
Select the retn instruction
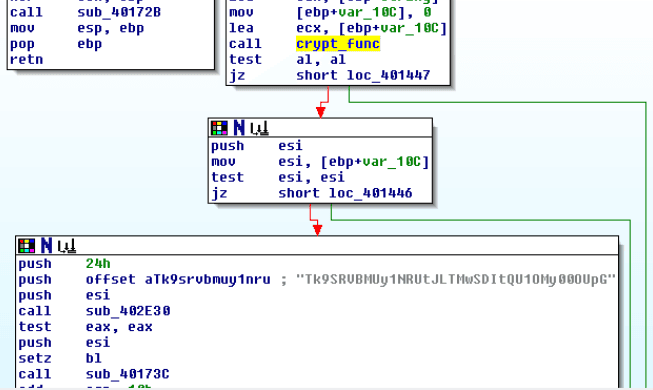(x=26, y=60)
